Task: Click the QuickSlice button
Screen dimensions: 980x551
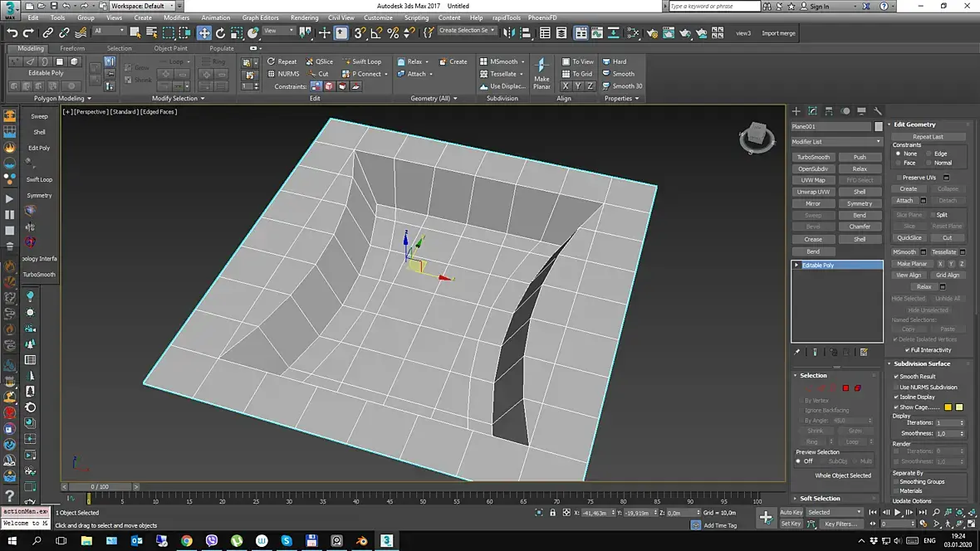Action: (x=909, y=238)
